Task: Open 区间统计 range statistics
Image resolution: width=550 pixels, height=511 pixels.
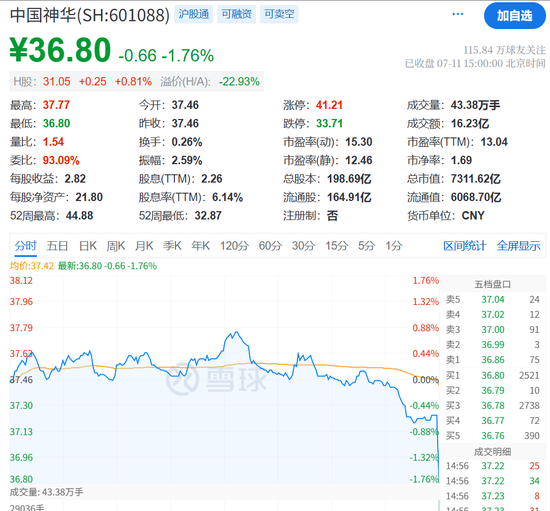Action: click(465, 246)
